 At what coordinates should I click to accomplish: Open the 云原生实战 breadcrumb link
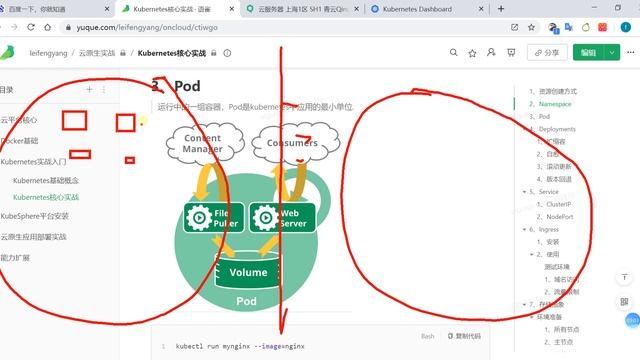tap(97, 53)
